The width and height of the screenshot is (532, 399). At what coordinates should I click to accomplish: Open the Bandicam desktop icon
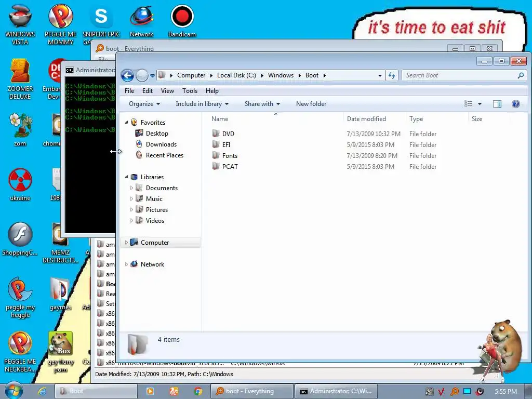tap(182, 20)
